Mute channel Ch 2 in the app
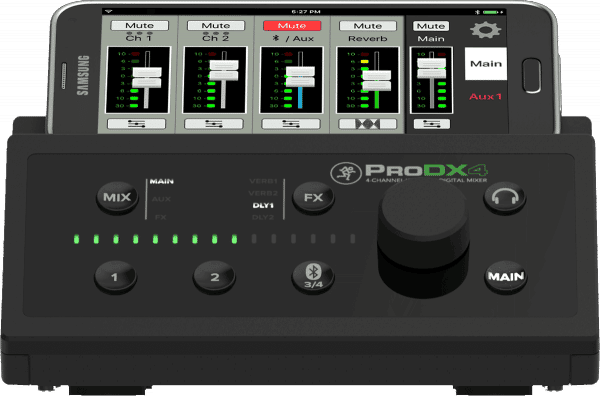This screenshot has width=600, height=396. click(215, 26)
